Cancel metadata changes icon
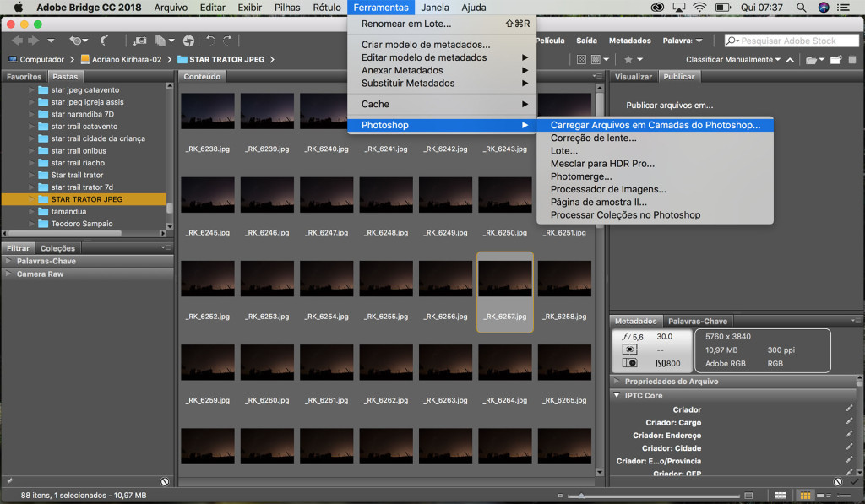This screenshot has height=504, width=865. point(838,481)
